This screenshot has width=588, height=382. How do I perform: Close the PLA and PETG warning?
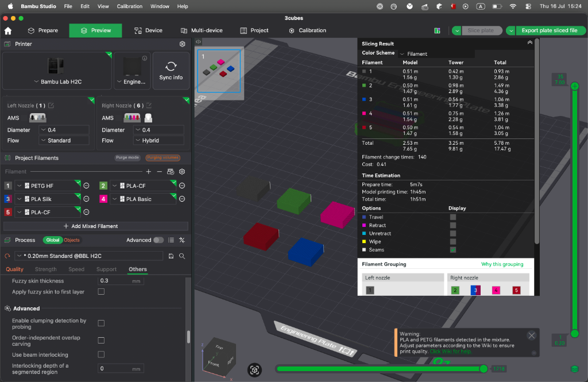pos(531,335)
